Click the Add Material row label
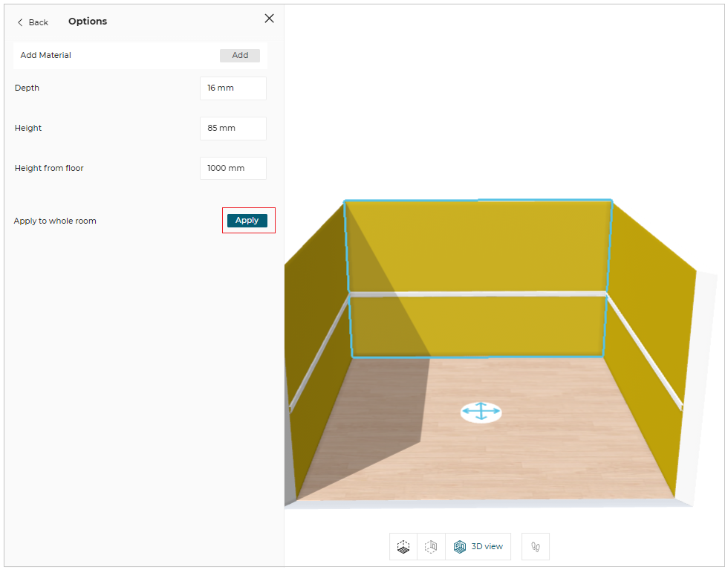728x570 pixels. coord(46,56)
